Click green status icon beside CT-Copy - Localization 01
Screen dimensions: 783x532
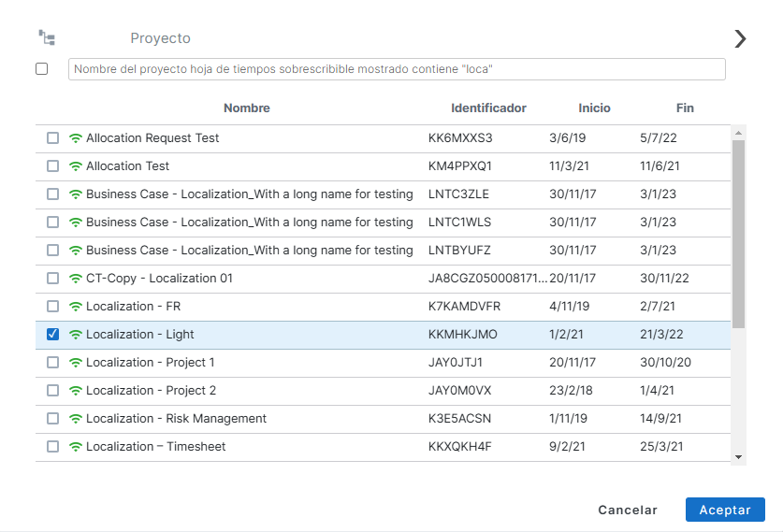coord(76,279)
